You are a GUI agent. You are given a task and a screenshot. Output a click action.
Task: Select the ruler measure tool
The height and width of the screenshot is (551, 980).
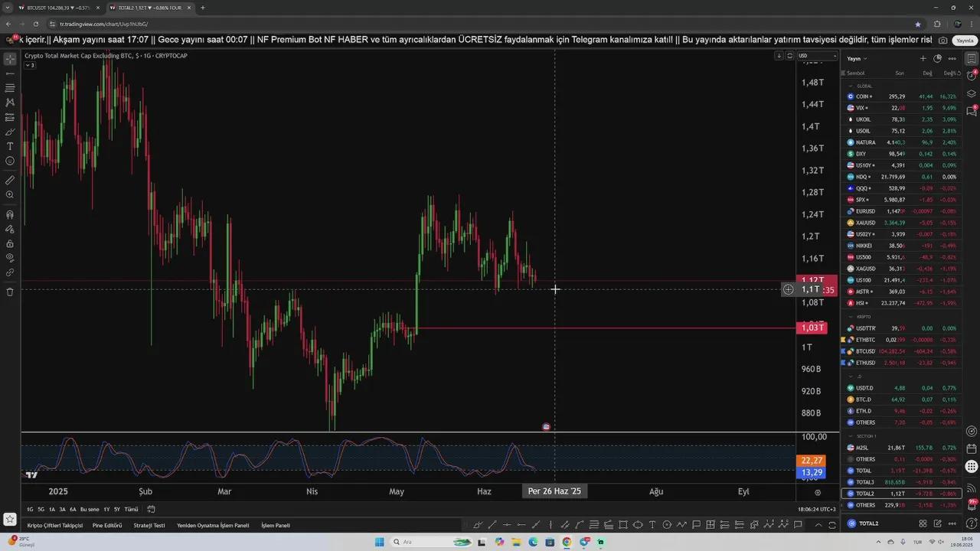pos(10,180)
